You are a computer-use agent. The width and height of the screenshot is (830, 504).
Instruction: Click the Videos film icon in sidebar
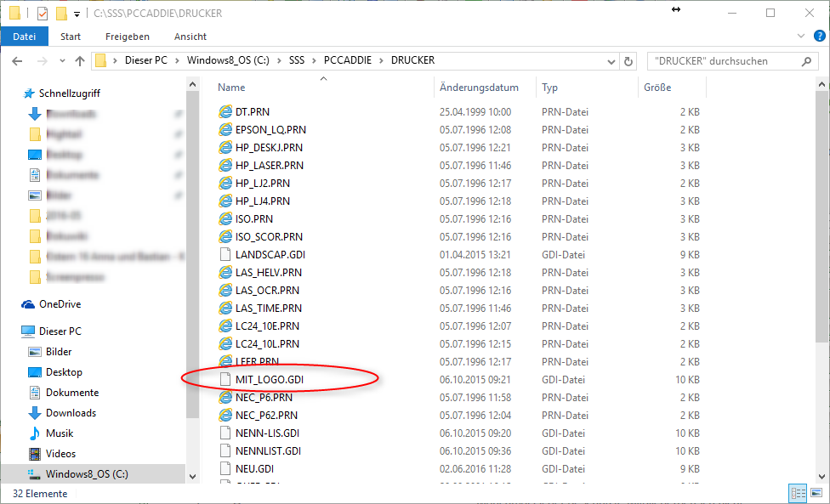[35, 454]
